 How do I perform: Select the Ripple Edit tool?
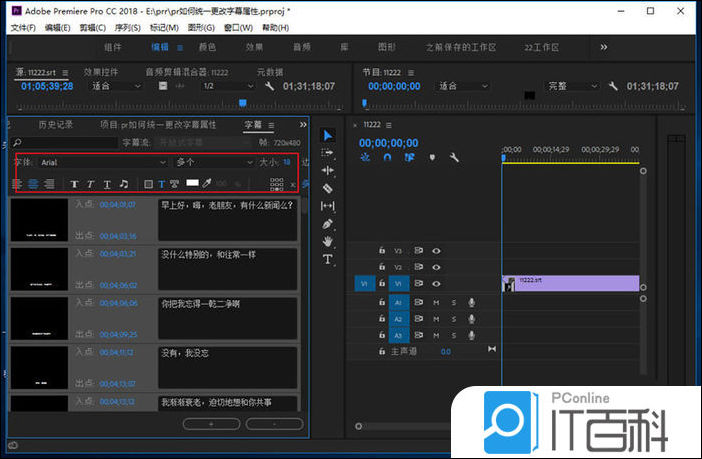point(327,170)
